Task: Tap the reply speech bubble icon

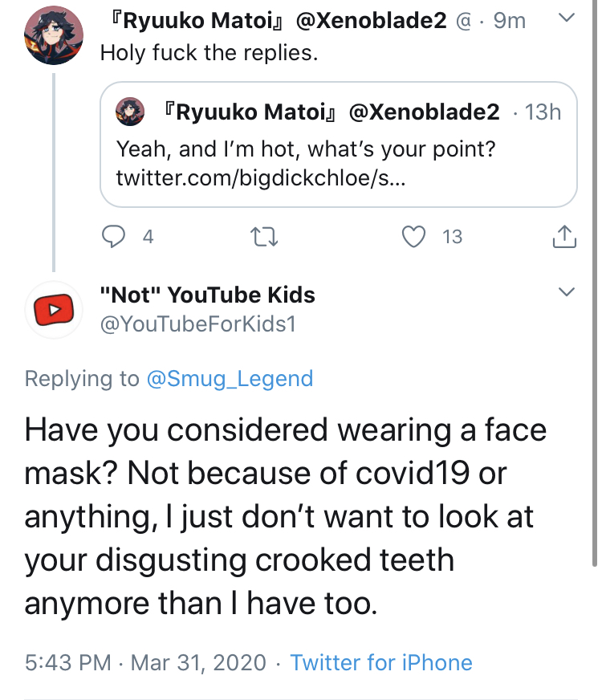Action: [x=113, y=236]
